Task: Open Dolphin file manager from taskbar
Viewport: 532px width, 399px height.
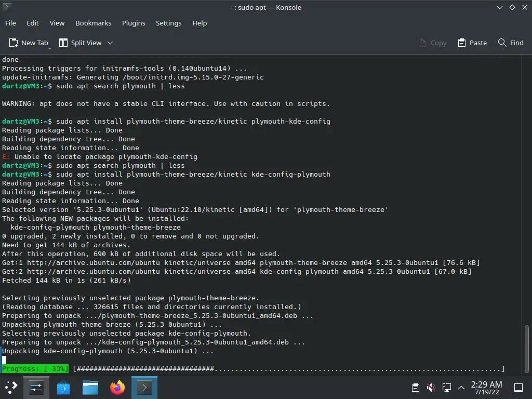Action: point(90,387)
